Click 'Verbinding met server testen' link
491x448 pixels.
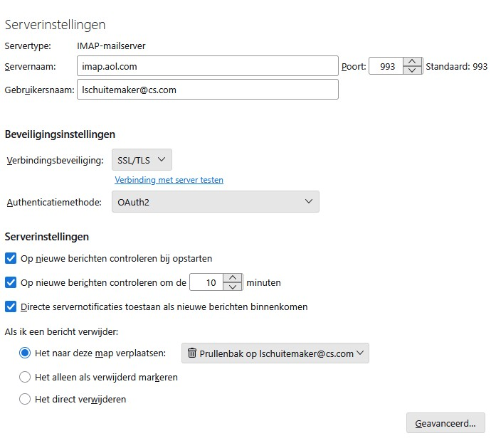pyautogui.click(x=169, y=180)
